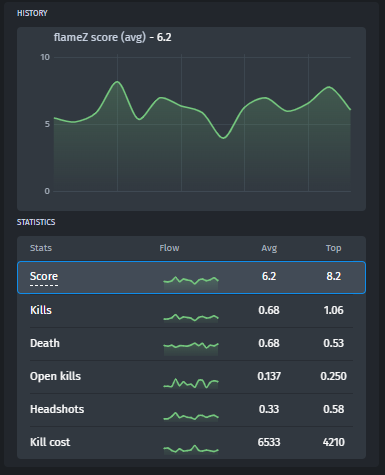Click the Headshots top value 0.58

coord(333,409)
